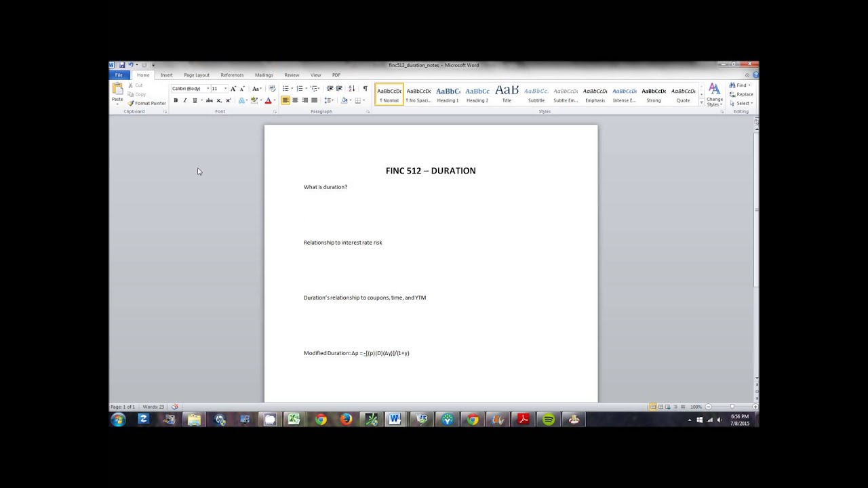The image size is (868, 488).
Task: Switch to the Review tab
Action: (292, 75)
